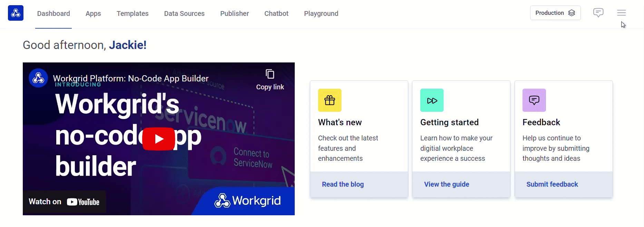Open the Publisher tab
The image size is (644, 227).
pyautogui.click(x=235, y=13)
